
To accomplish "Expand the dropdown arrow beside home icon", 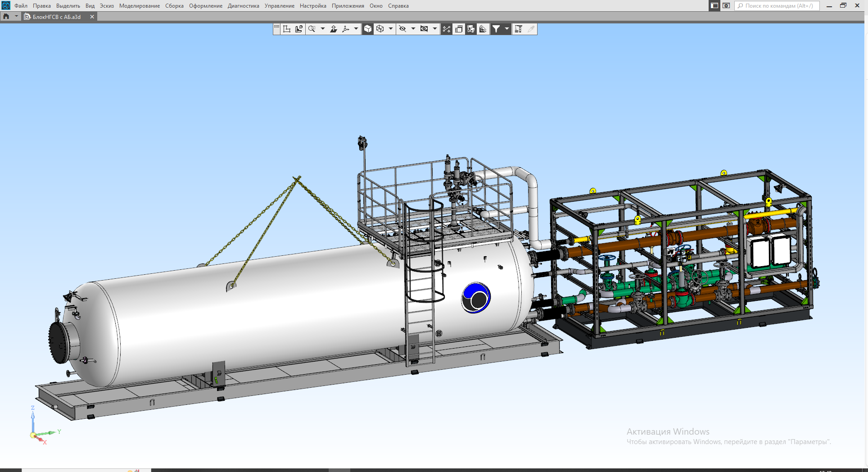I will [16, 17].
